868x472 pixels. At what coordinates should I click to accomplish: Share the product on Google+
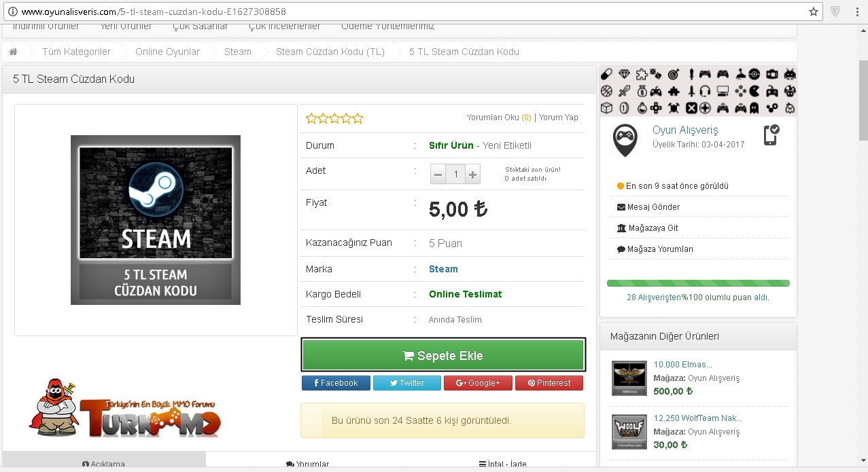pyautogui.click(x=478, y=383)
